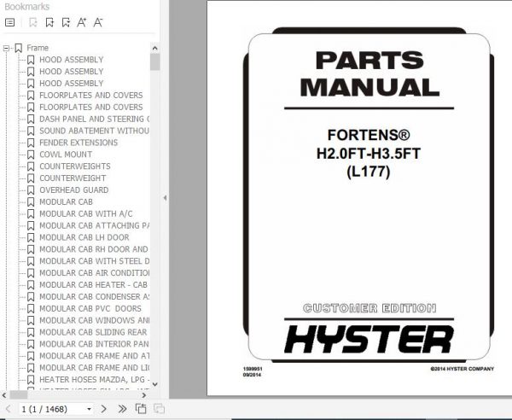Open the OVERHEAD GUARD bookmark
Image resolution: width=512 pixels, height=420 pixels.
point(73,190)
